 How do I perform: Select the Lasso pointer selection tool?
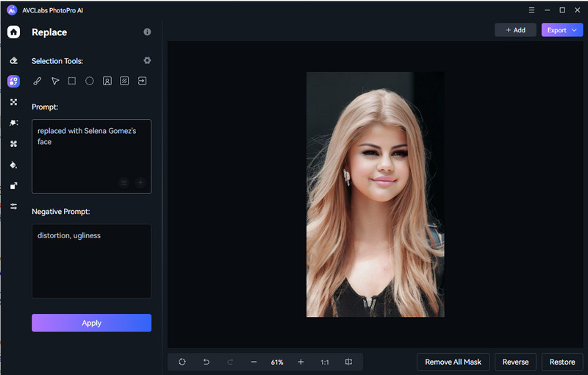pyautogui.click(x=55, y=81)
